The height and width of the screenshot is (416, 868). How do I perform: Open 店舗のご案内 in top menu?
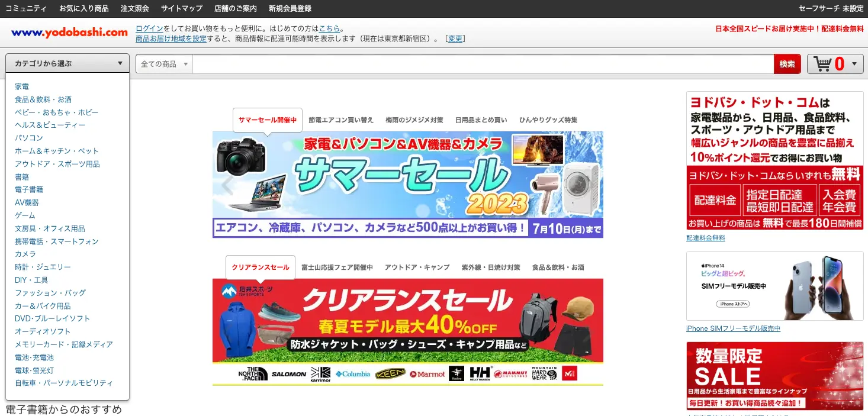coord(236,9)
